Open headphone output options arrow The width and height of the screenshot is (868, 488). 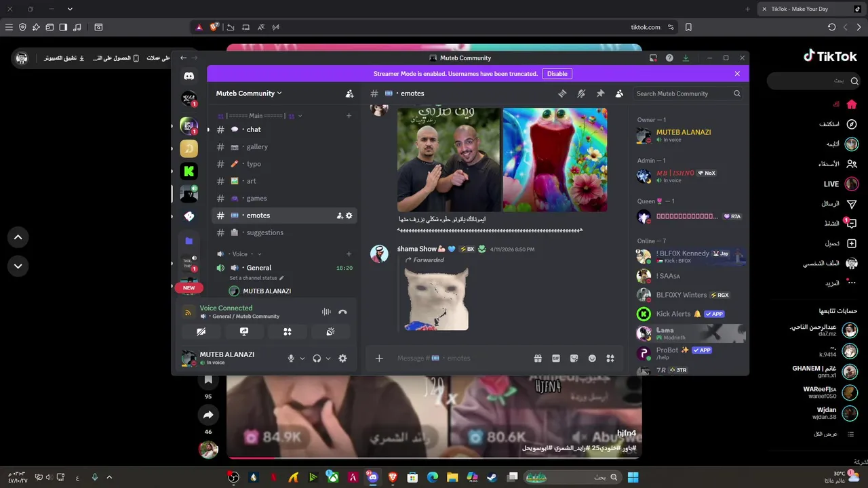328,359
